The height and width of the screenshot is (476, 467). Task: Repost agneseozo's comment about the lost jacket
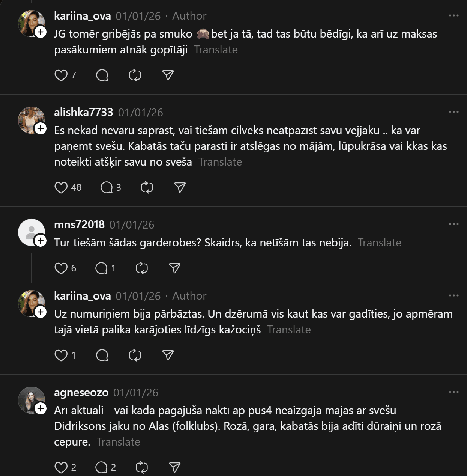click(142, 467)
